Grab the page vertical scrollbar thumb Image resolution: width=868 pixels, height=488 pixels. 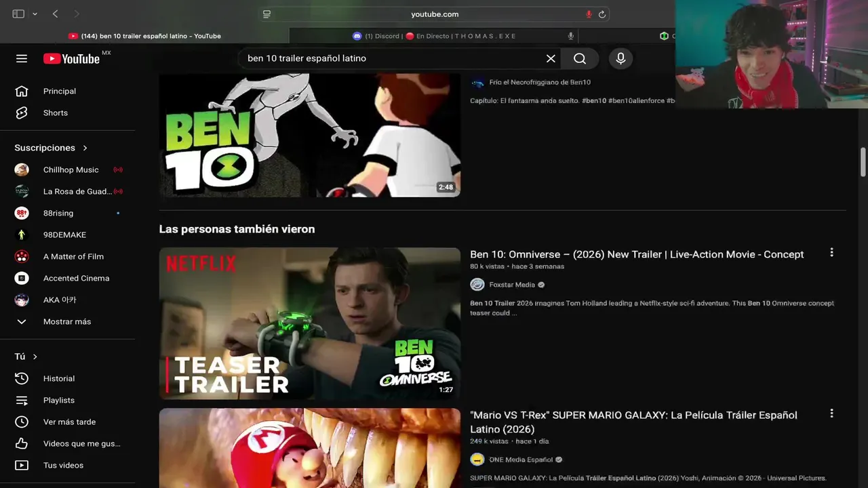[x=863, y=161]
